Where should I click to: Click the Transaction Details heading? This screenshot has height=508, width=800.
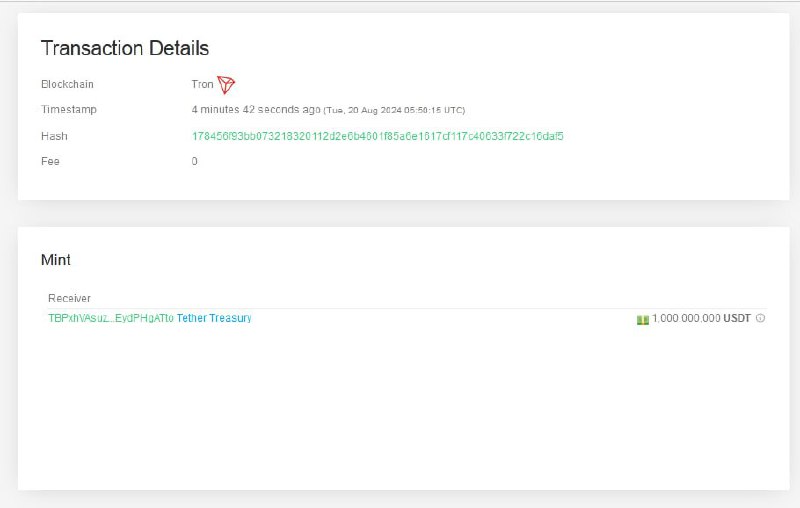(124, 48)
